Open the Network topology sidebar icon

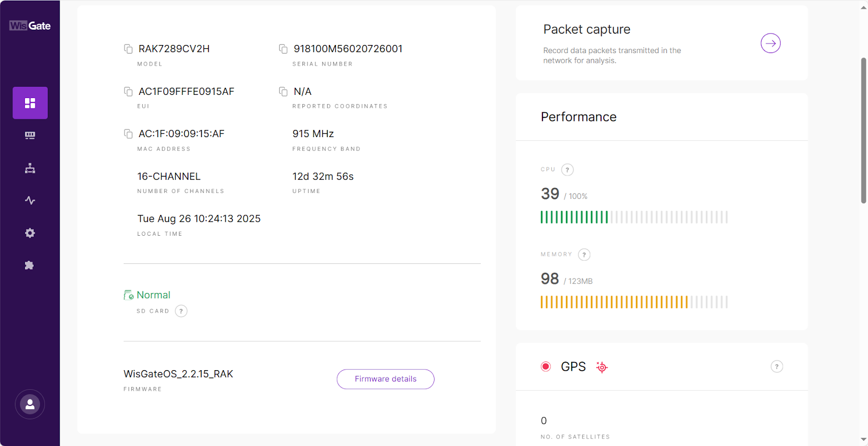click(30, 168)
